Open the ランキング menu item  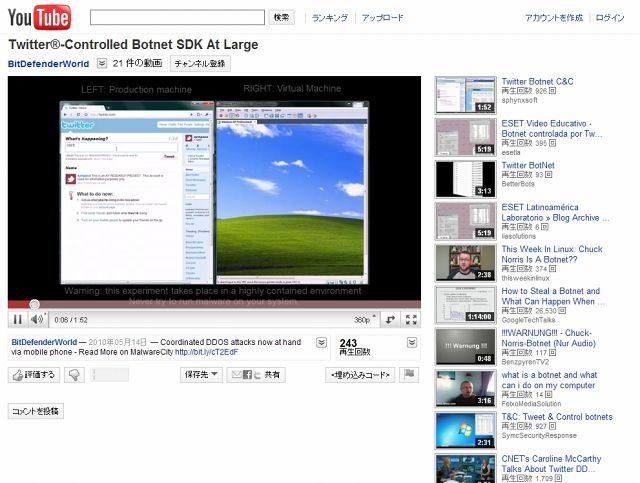[x=330, y=18]
